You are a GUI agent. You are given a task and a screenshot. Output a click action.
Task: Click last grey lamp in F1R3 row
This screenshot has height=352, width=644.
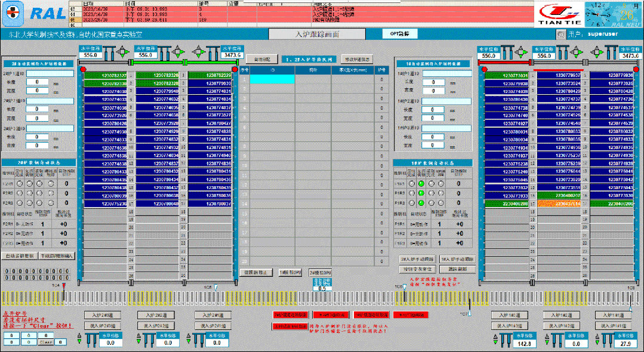[x=440, y=203]
